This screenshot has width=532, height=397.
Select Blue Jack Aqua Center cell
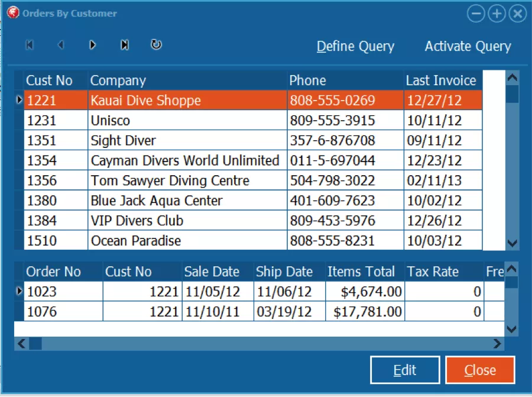187,201
